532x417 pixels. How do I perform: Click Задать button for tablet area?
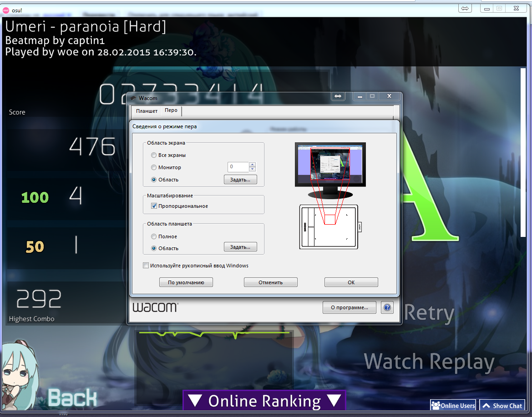pyautogui.click(x=240, y=247)
